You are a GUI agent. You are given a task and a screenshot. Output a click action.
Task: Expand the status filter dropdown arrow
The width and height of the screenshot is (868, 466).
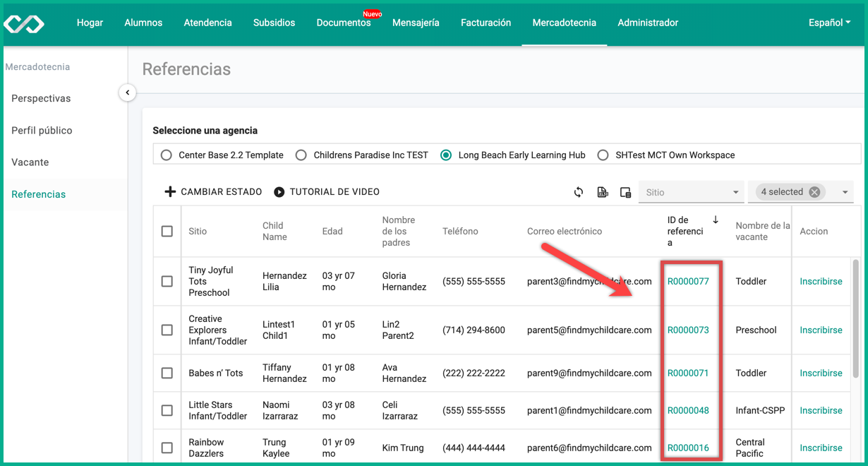[x=845, y=192]
